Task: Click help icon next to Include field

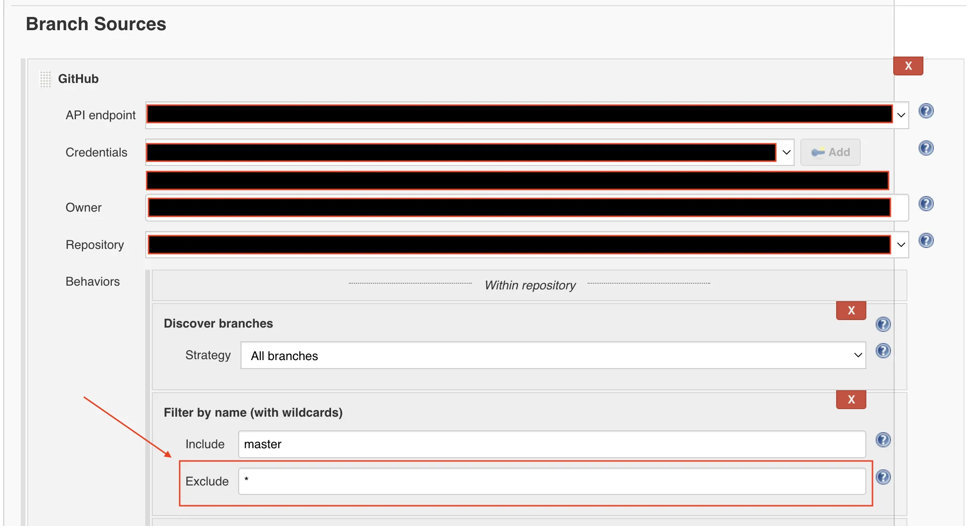Action: click(x=883, y=440)
